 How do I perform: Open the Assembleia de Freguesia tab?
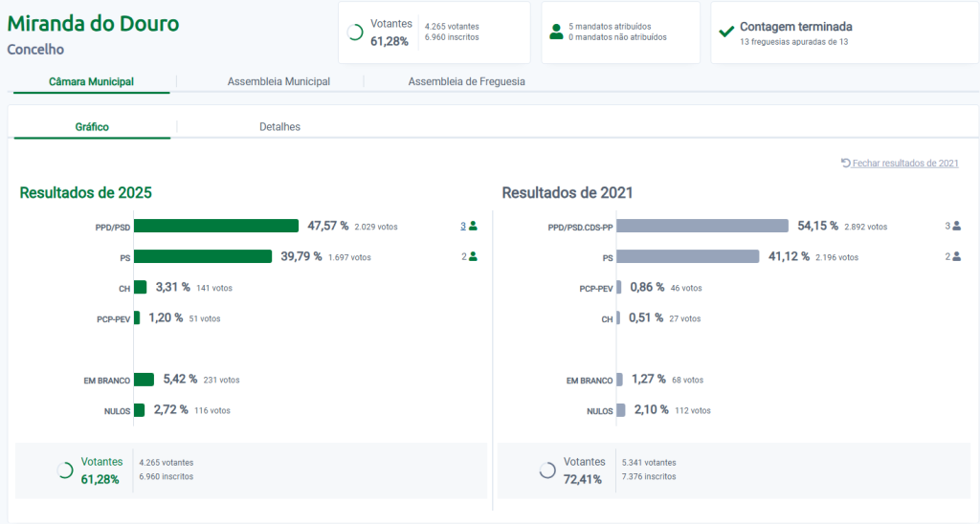click(x=466, y=82)
